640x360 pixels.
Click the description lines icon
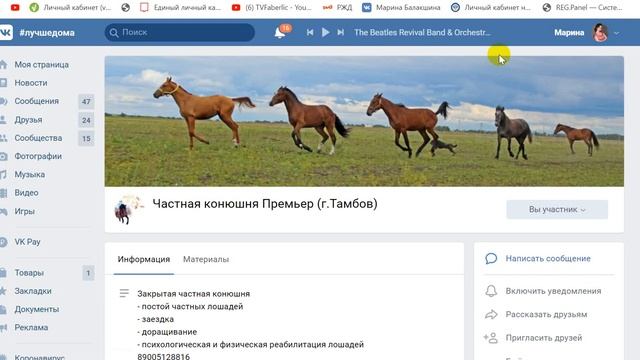click(124, 293)
